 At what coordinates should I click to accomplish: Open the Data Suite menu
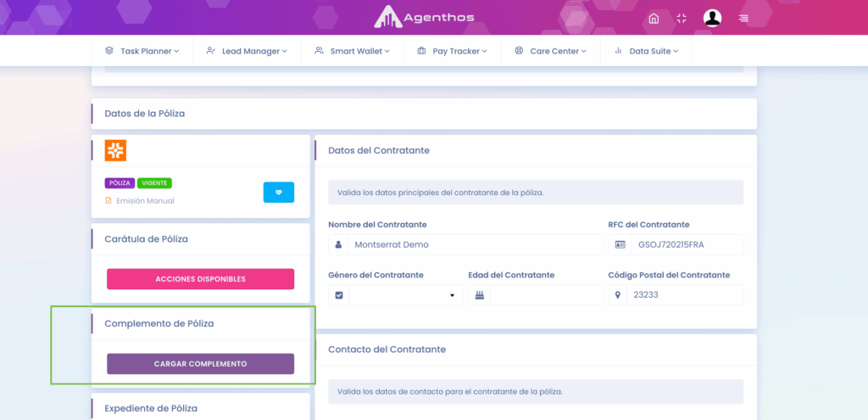646,51
